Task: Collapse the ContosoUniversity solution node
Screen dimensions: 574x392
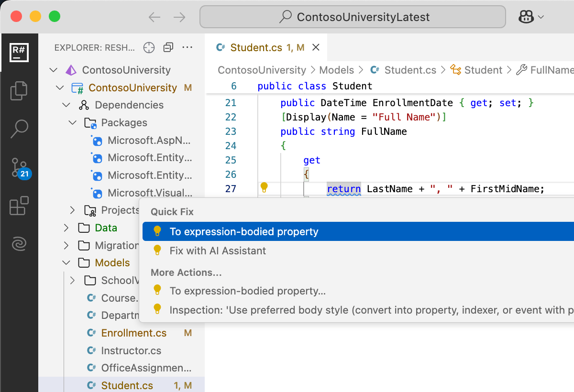Action: point(53,70)
